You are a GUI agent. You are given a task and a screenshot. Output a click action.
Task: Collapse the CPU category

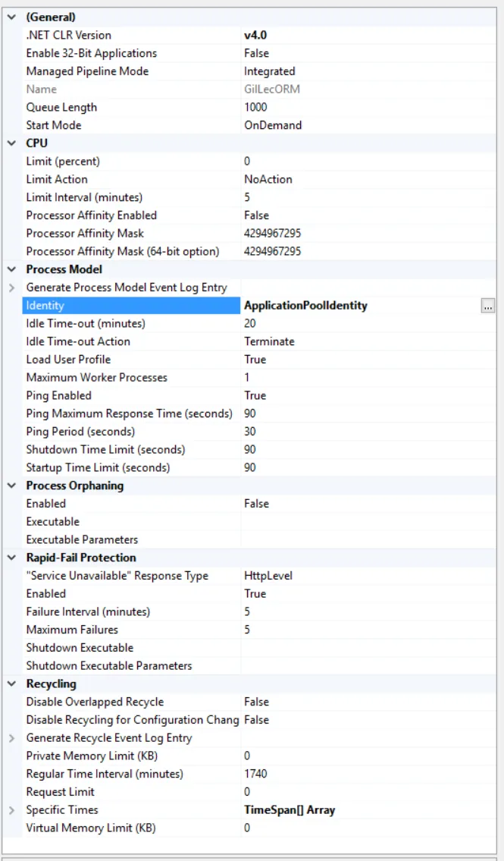(x=11, y=143)
